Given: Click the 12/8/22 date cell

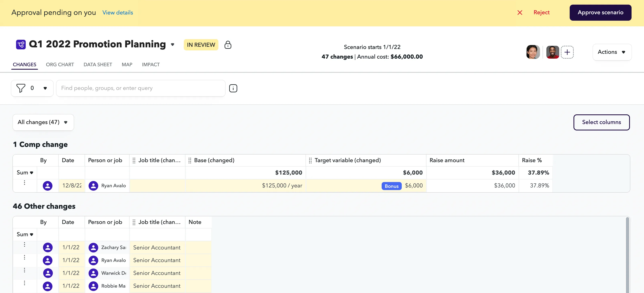Looking at the screenshot, I should pos(72,186).
